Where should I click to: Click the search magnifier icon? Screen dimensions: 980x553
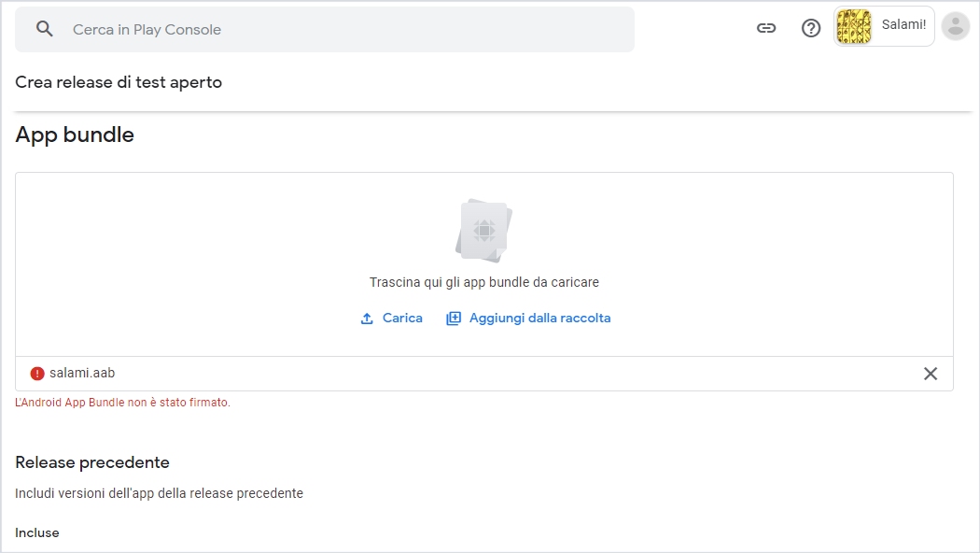[x=45, y=29]
